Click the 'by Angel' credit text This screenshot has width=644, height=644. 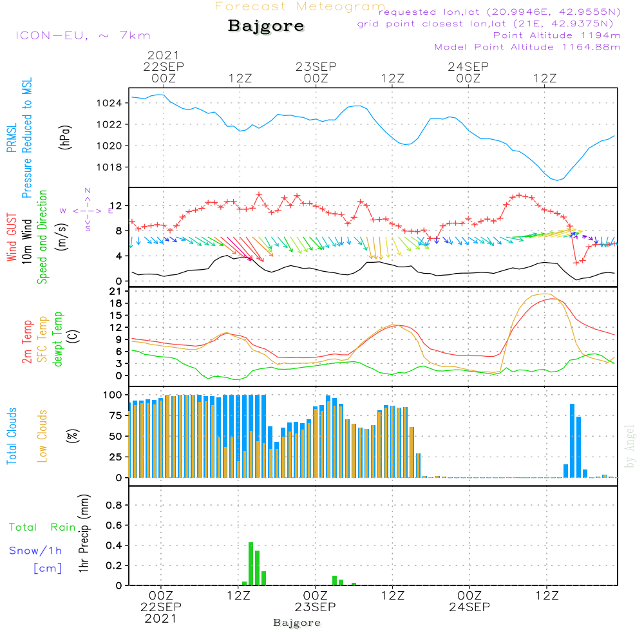click(x=630, y=446)
